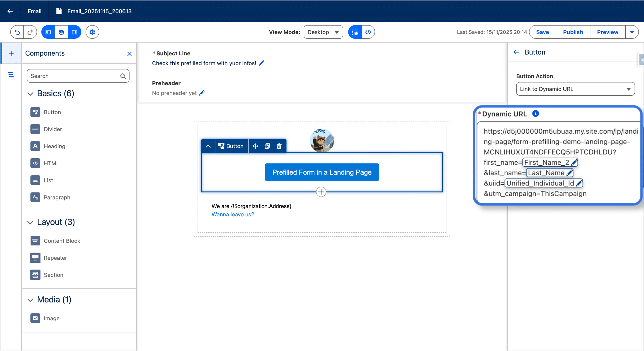Viewport: 644px width, 351px height.
Task: Click the Wanna leave us? link
Action: click(x=233, y=215)
